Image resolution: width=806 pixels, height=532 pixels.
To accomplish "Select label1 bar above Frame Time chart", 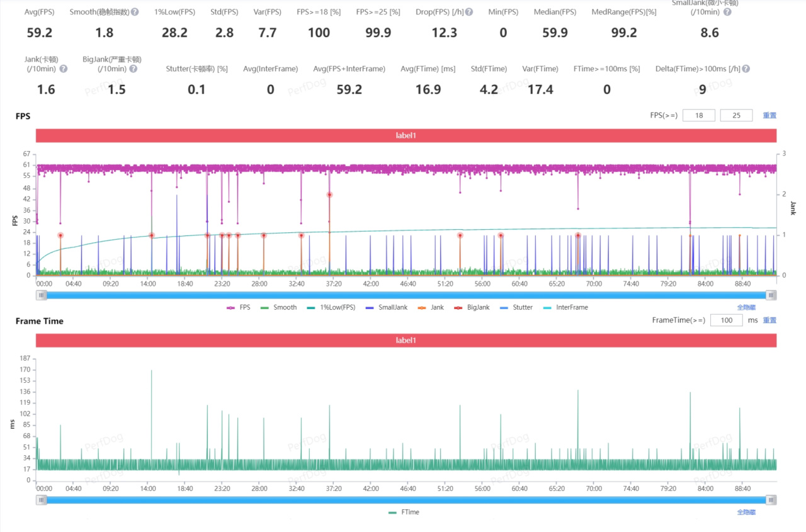I will point(406,341).
